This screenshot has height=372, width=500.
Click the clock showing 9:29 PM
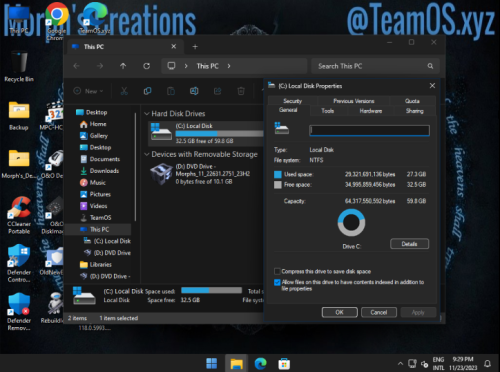[463, 359]
